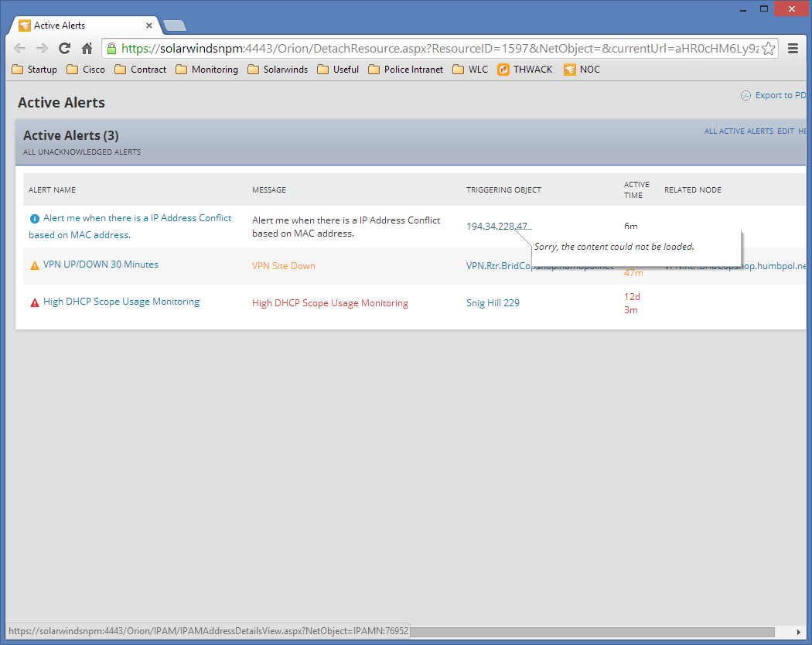Open the THWACK bookmark
This screenshot has width=812, height=645.
click(x=524, y=70)
